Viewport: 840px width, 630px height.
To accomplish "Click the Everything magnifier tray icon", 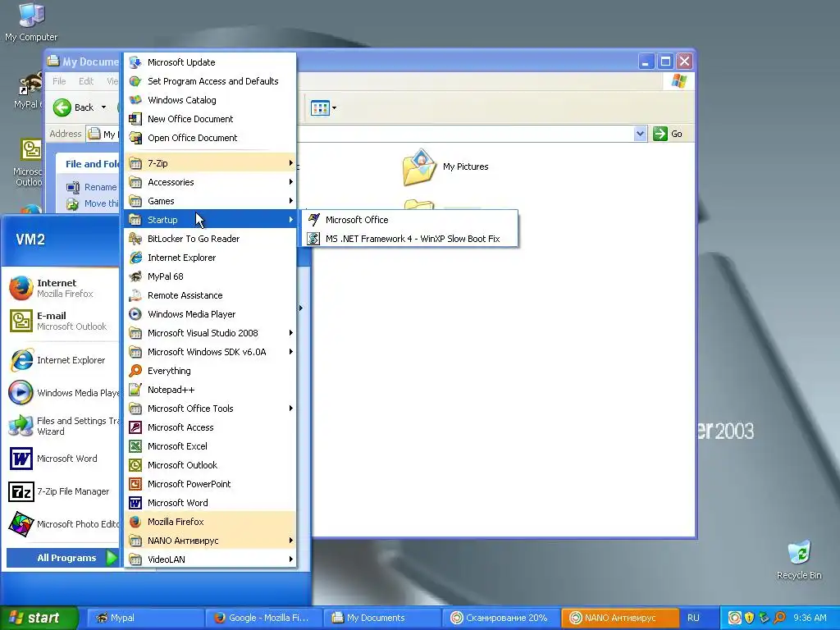I will point(779,618).
